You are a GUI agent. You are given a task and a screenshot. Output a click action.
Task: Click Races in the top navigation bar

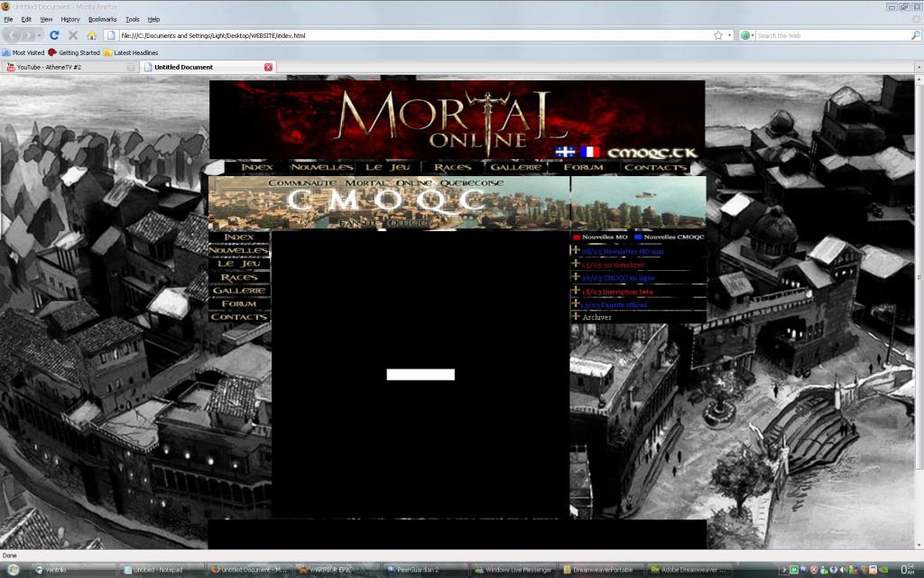[453, 167]
